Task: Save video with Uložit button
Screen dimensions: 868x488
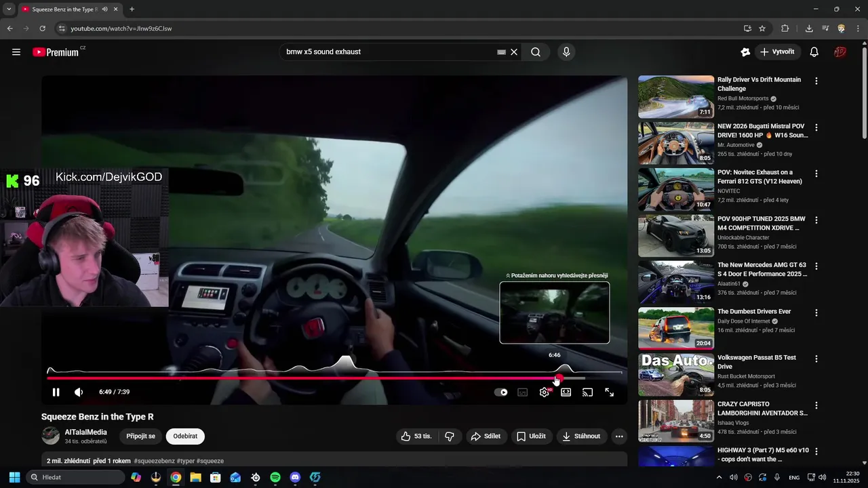Action: (x=532, y=436)
